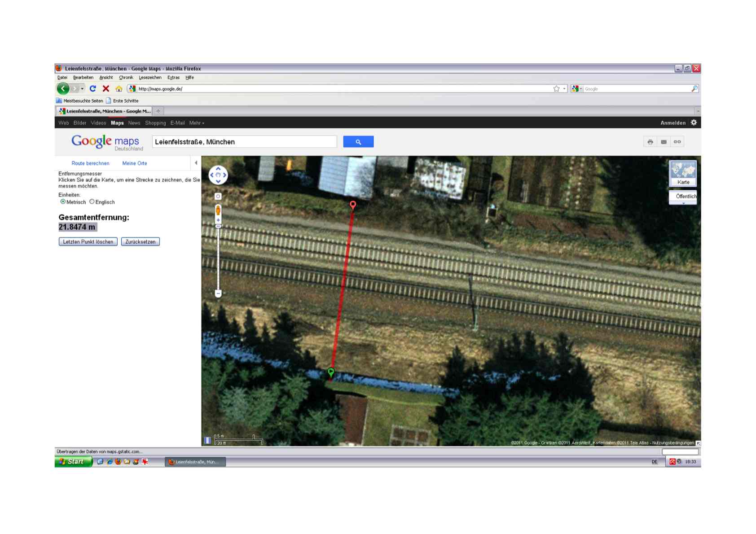The height and width of the screenshot is (534, 756).
Task: Open the Ansicht menu
Action: click(x=106, y=78)
